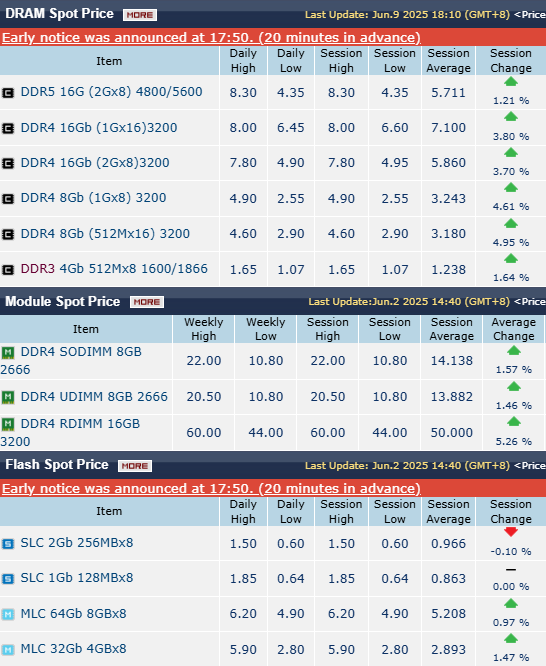Screen dimensions: 546x666
Task: Click the green up arrow above 3.80 %
Action: tap(511, 116)
